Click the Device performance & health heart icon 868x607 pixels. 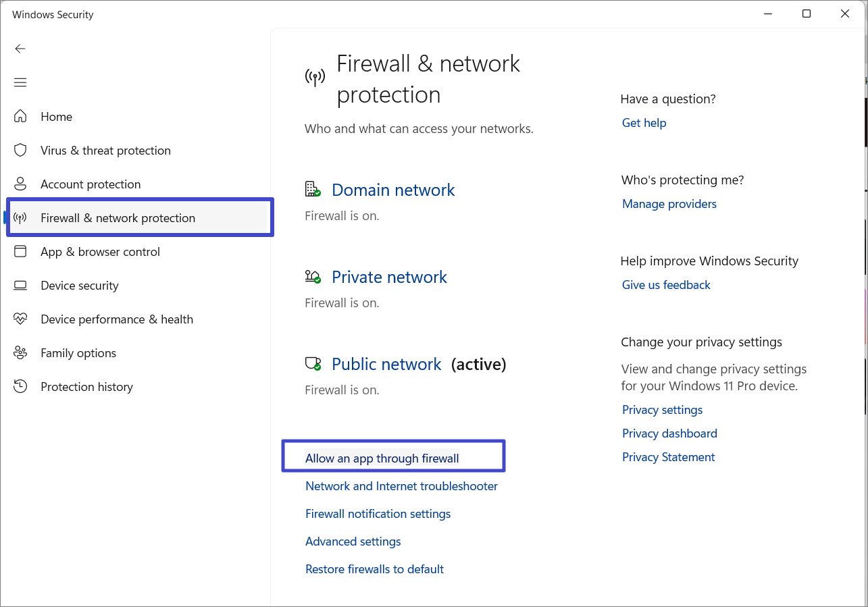(20, 319)
